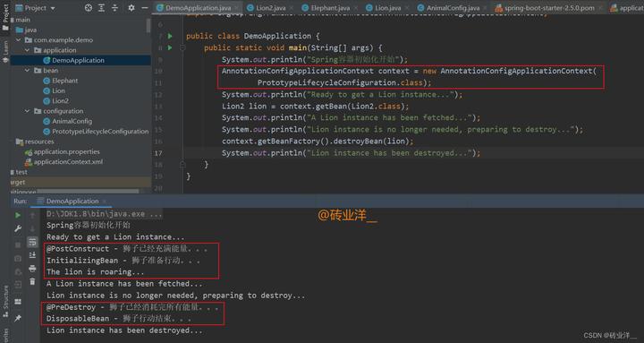Click the pin tab icon in Run panel

(18, 318)
